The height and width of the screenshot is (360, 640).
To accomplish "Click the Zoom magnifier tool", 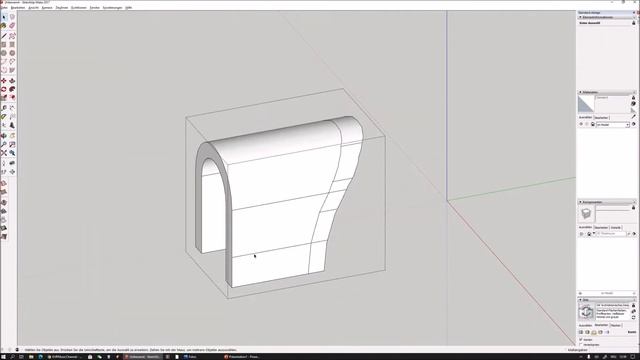I will [x=4, y=144].
